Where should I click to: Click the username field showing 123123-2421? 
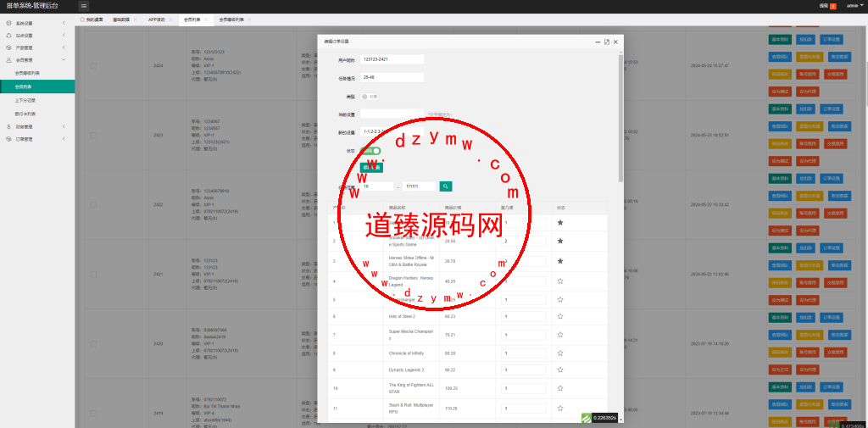[392, 59]
